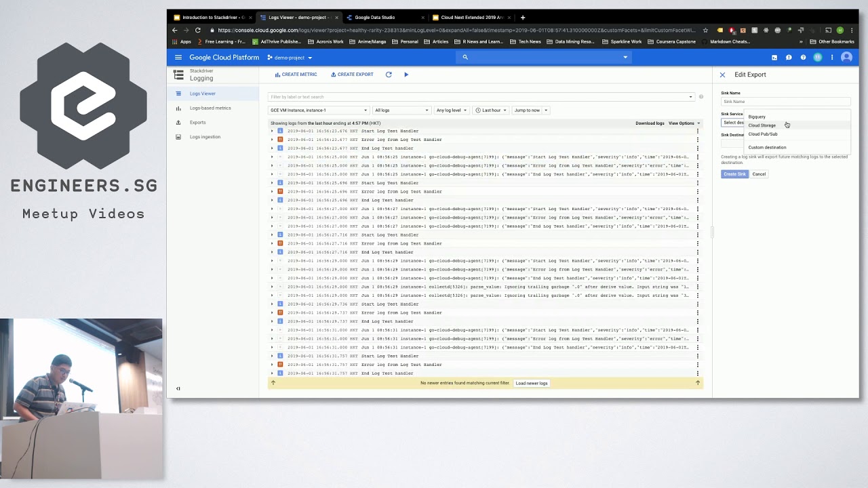Open the notifications badge icon in header
This screenshot has width=868, height=488.
[x=818, y=58]
